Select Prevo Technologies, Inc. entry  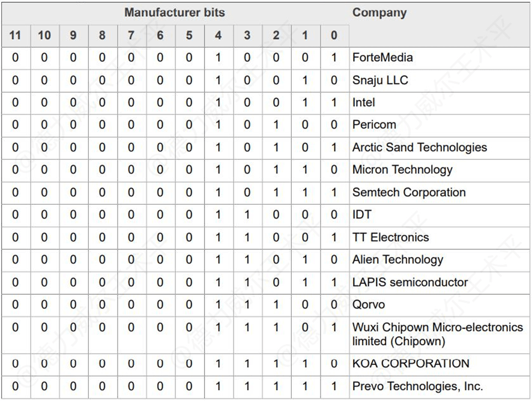click(x=417, y=386)
